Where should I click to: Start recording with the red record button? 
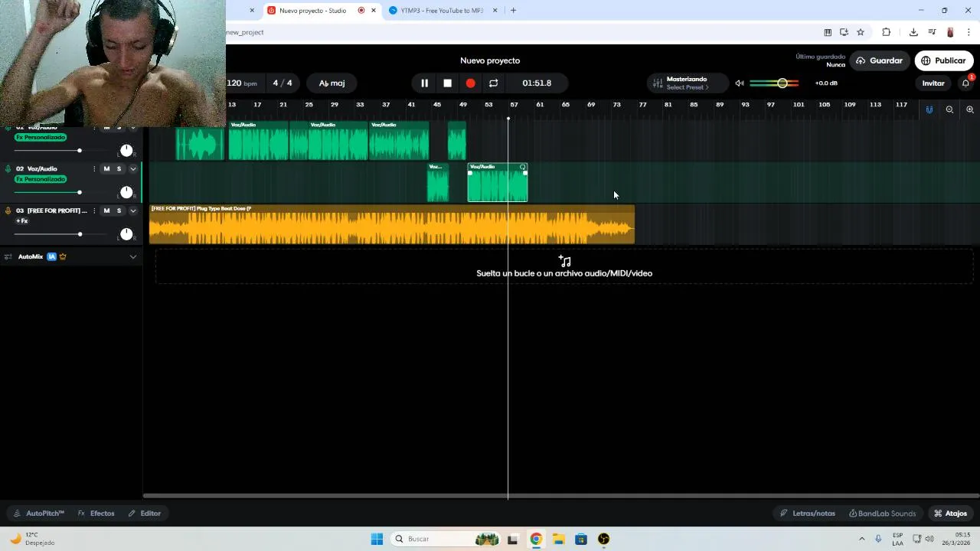[x=470, y=83]
